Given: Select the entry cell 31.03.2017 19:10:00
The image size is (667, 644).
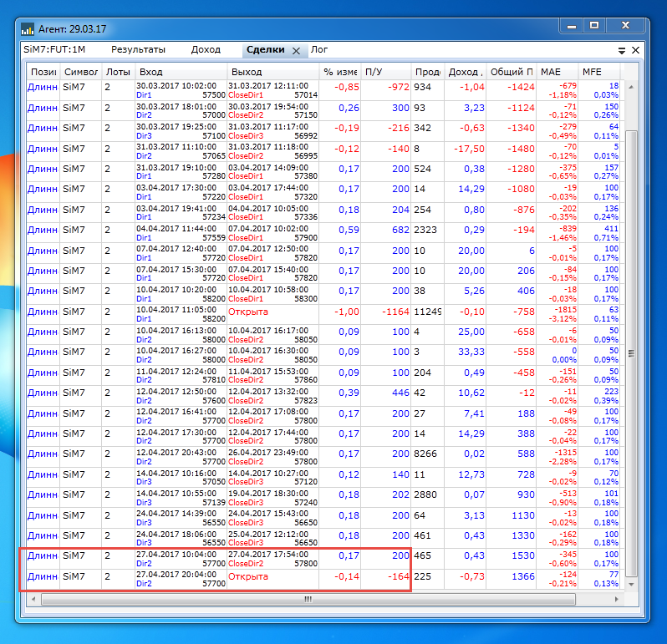Looking at the screenshot, I should tap(181, 172).
